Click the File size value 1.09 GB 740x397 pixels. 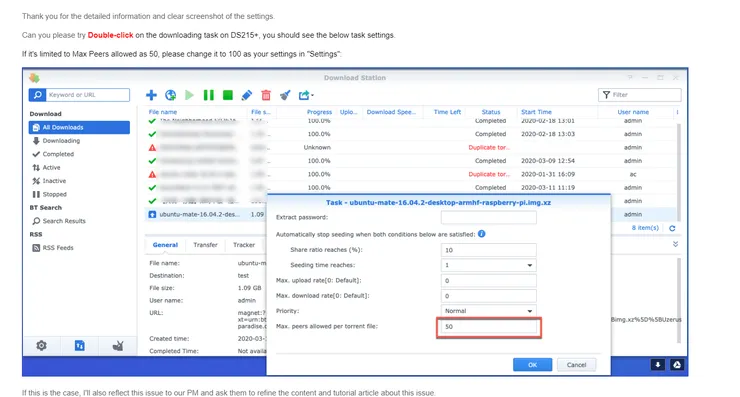coord(250,288)
